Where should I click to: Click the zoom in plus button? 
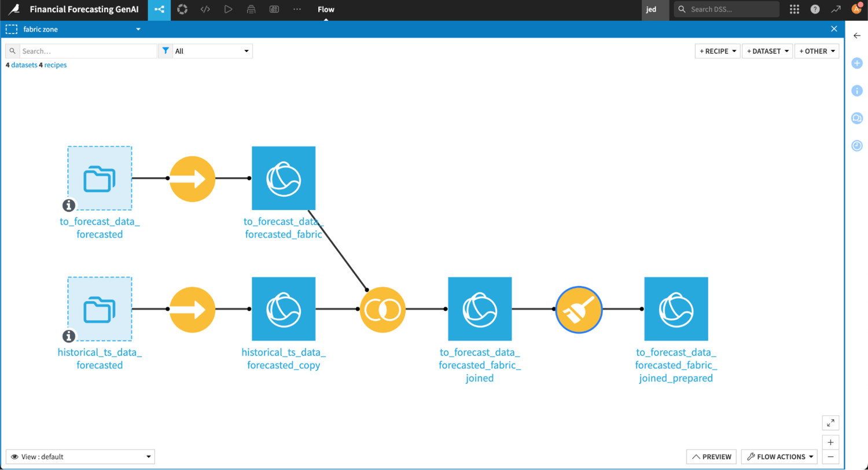(x=830, y=442)
